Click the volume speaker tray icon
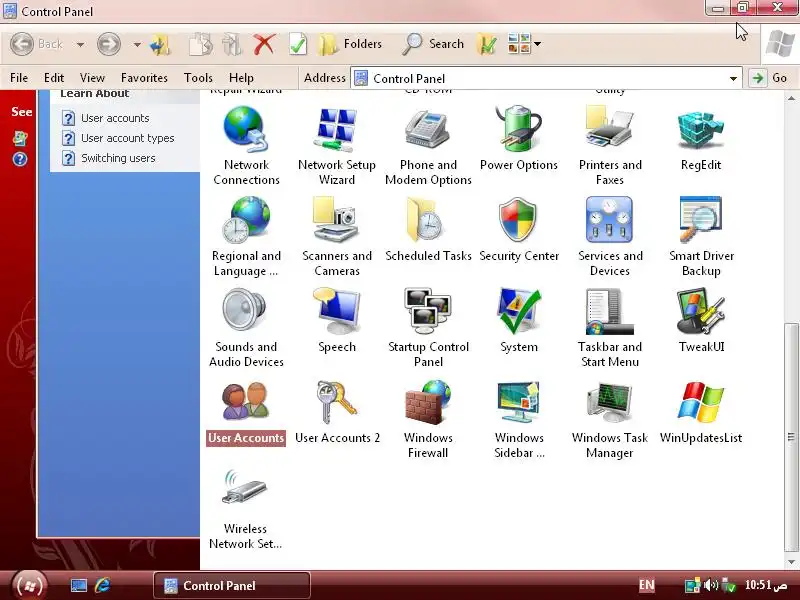The width and height of the screenshot is (800, 600). [711, 585]
